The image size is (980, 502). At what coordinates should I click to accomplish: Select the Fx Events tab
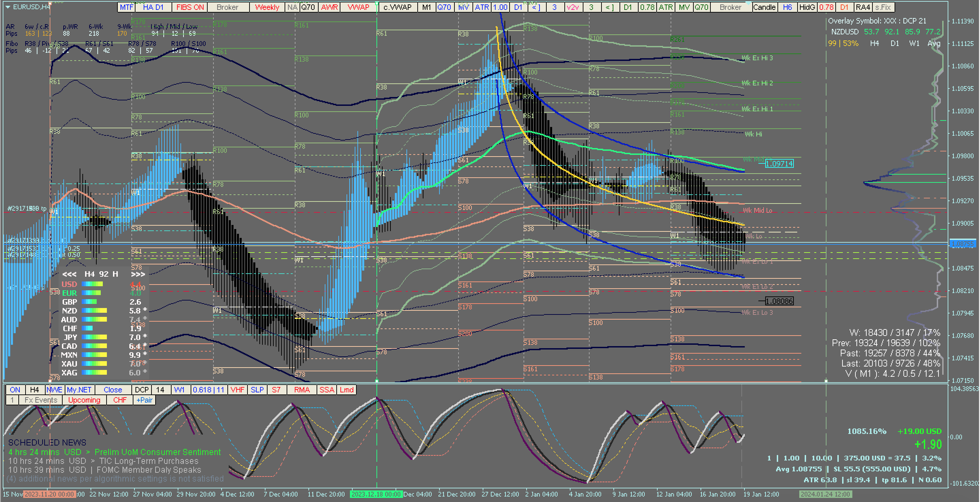point(41,400)
